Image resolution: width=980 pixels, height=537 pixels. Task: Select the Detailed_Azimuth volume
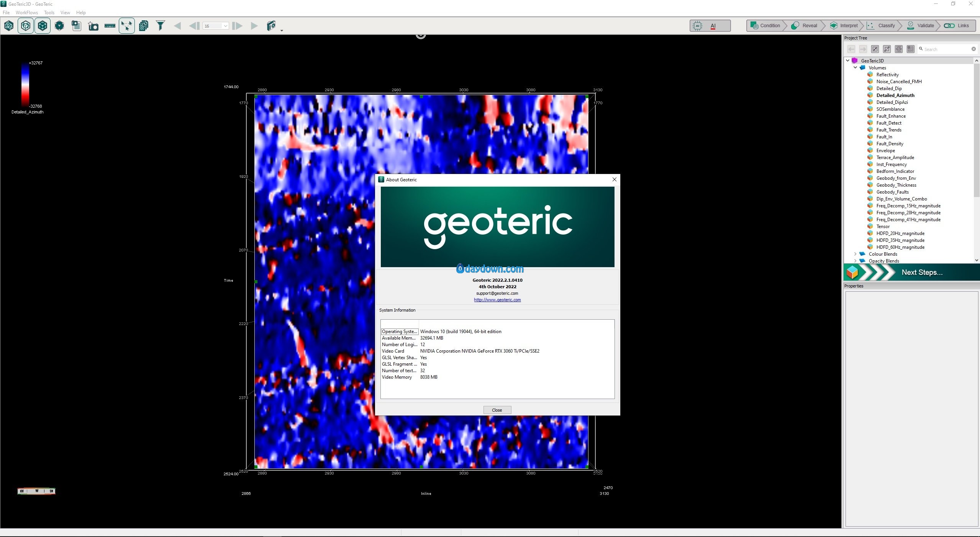coord(895,95)
